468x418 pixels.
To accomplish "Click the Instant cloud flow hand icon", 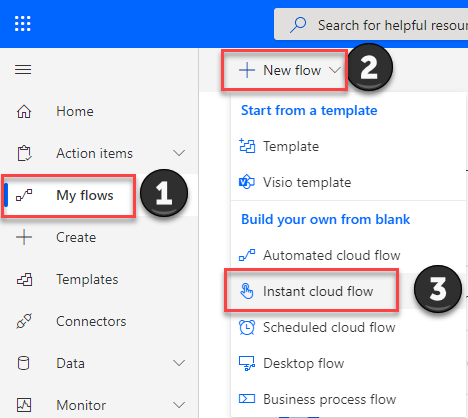I will (247, 291).
